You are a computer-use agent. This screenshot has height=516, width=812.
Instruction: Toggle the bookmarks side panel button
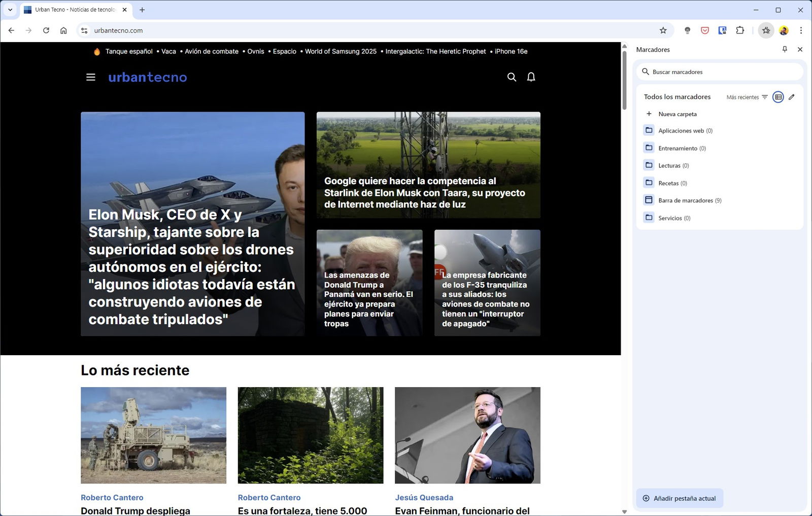point(766,30)
